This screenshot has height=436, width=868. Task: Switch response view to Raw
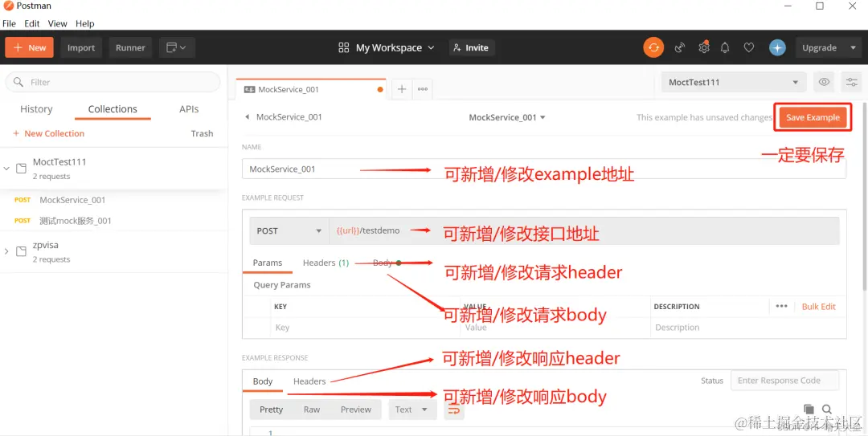point(312,410)
